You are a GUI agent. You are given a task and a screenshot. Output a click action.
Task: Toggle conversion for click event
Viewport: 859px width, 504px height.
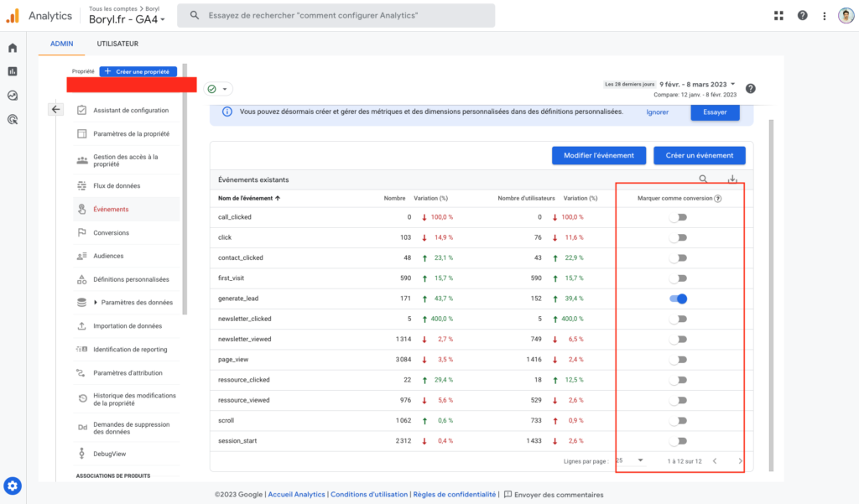(x=678, y=238)
